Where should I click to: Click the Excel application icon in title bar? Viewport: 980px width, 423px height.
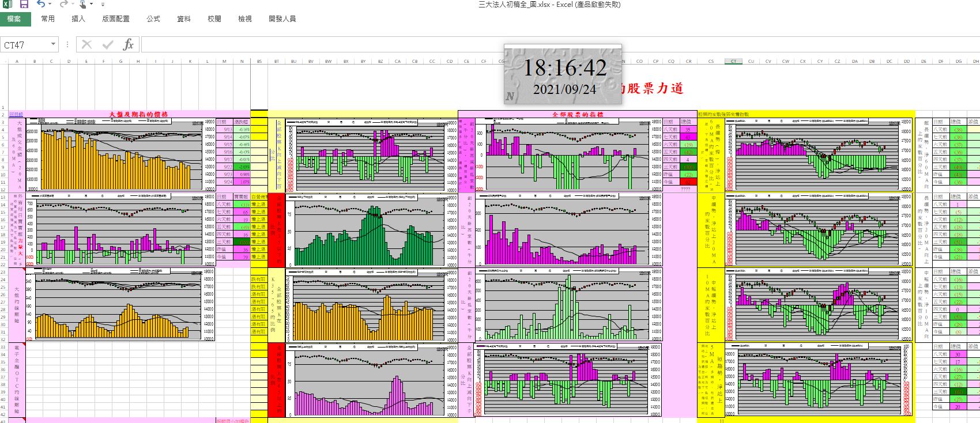7,4
